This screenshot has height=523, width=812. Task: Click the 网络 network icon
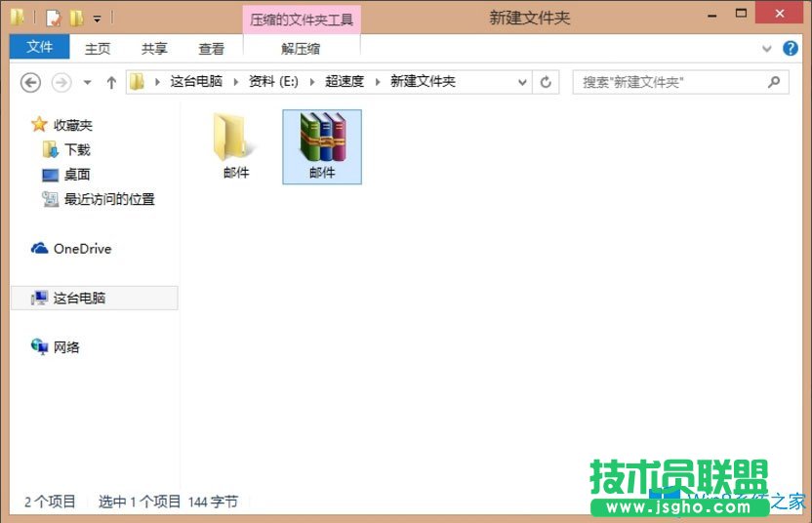39,346
